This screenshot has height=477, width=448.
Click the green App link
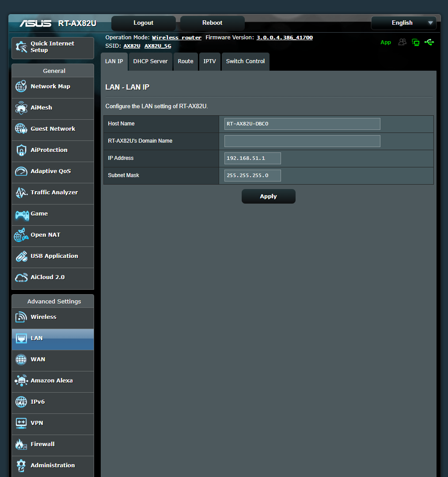[x=386, y=42]
